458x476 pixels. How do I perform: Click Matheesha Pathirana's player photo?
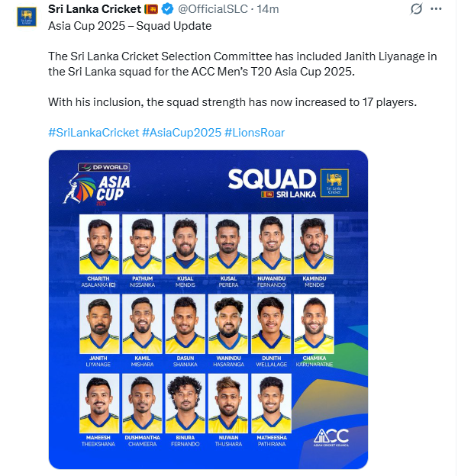(271, 403)
